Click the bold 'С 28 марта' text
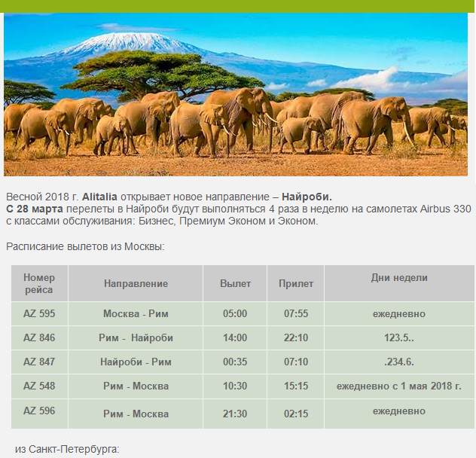 35,209
